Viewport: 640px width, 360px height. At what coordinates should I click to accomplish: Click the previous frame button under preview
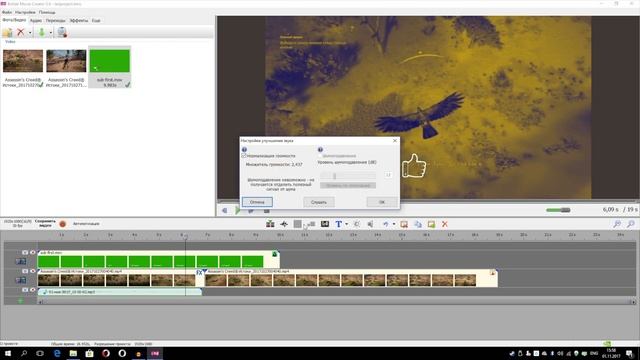[224, 210]
